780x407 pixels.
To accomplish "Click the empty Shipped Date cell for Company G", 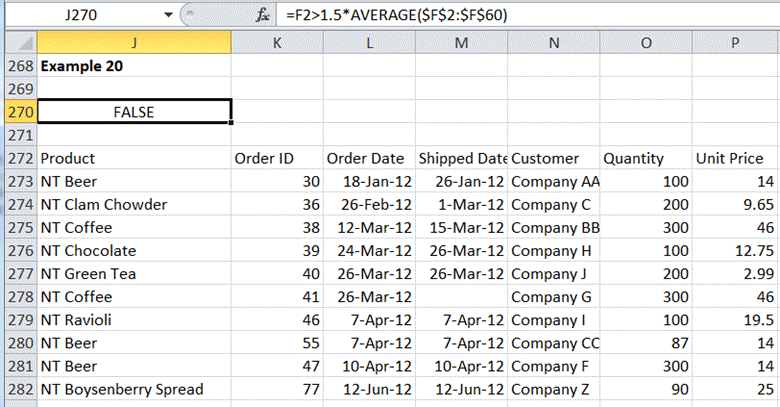I will [x=462, y=296].
